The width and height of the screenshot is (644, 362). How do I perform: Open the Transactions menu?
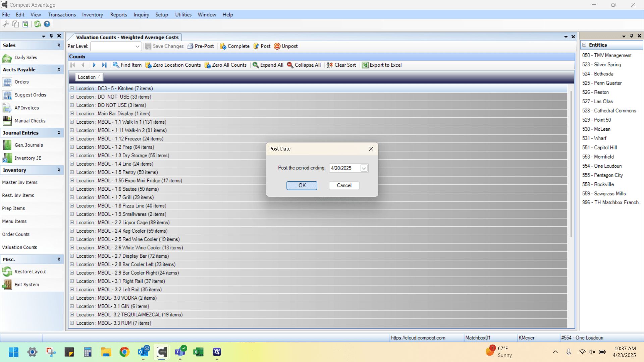click(62, 15)
